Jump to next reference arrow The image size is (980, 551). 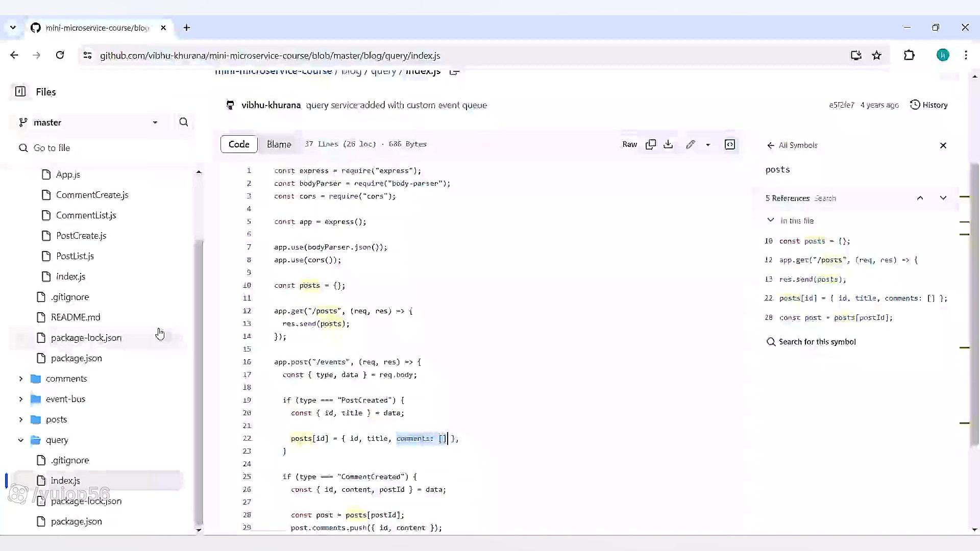pos(943,198)
